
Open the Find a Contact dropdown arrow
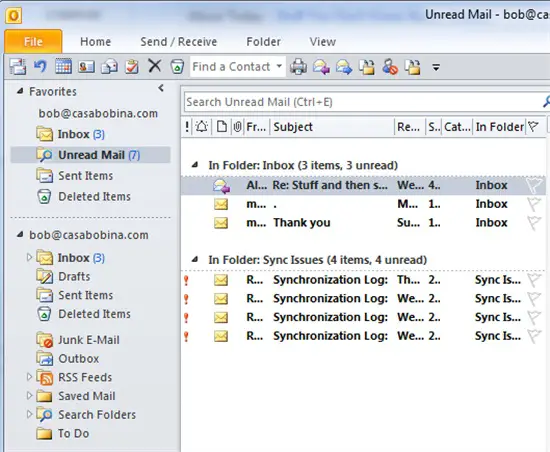[279, 66]
